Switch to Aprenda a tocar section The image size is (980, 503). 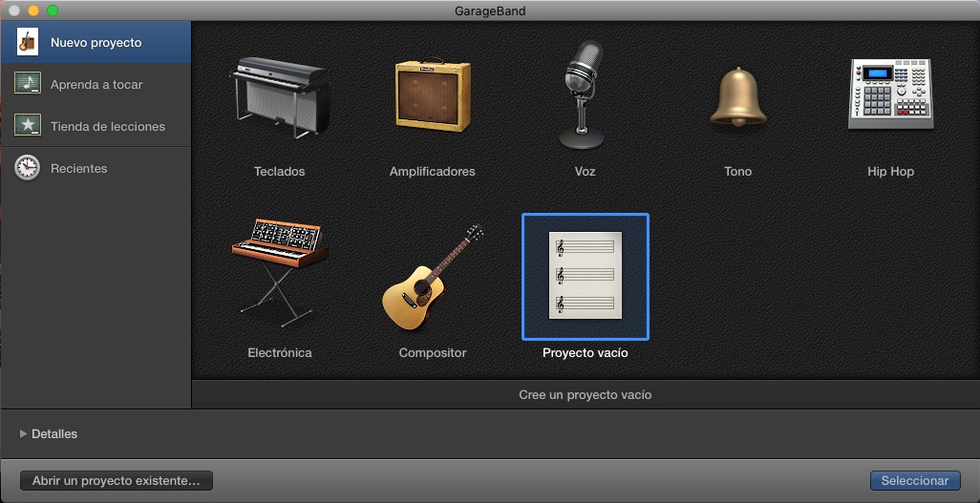click(96, 84)
